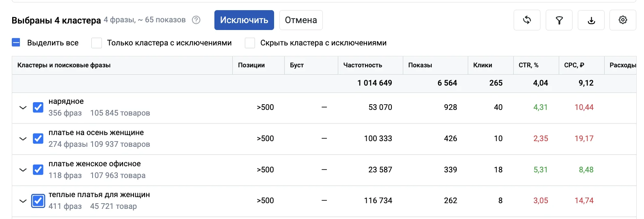Screen dimensions: 644x219
Task: Expand платье на осень женщине cluster
Action: pyautogui.click(x=23, y=139)
